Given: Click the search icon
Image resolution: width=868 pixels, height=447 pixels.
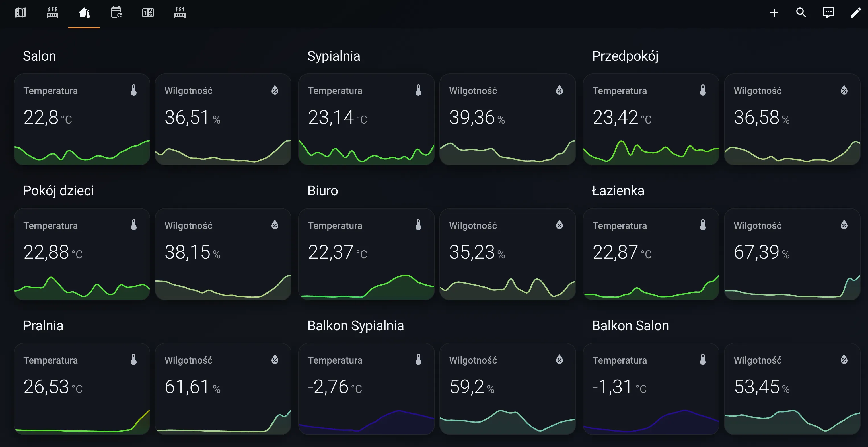Looking at the screenshot, I should click(x=801, y=13).
